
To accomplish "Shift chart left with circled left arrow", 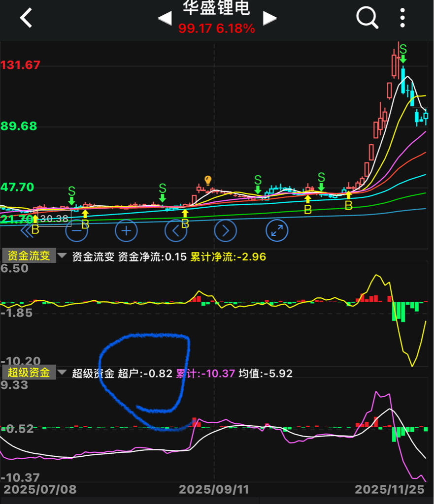I will point(176,231).
